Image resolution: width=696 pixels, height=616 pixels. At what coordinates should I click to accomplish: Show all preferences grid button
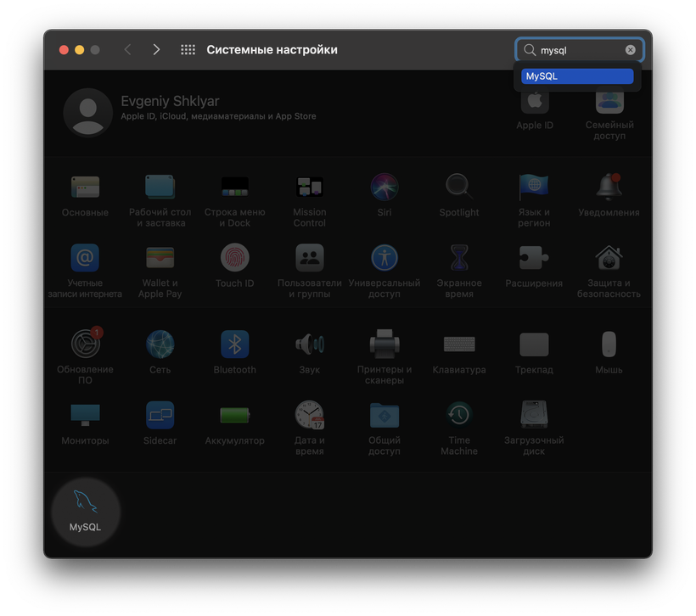tap(188, 50)
